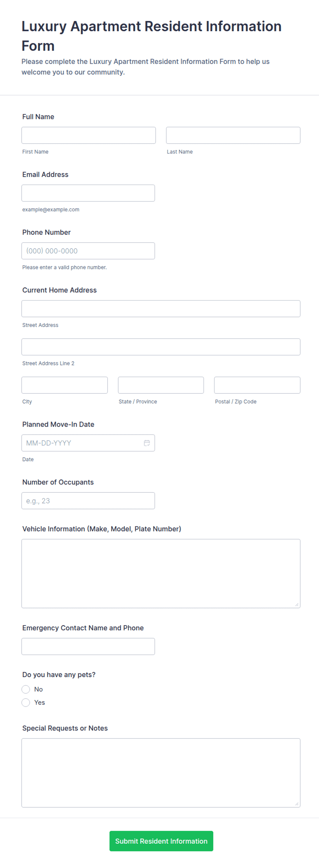Image resolution: width=319 pixels, height=868 pixels.
Task: Click resize handle of Special Requests box
Action: pyautogui.click(x=297, y=804)
